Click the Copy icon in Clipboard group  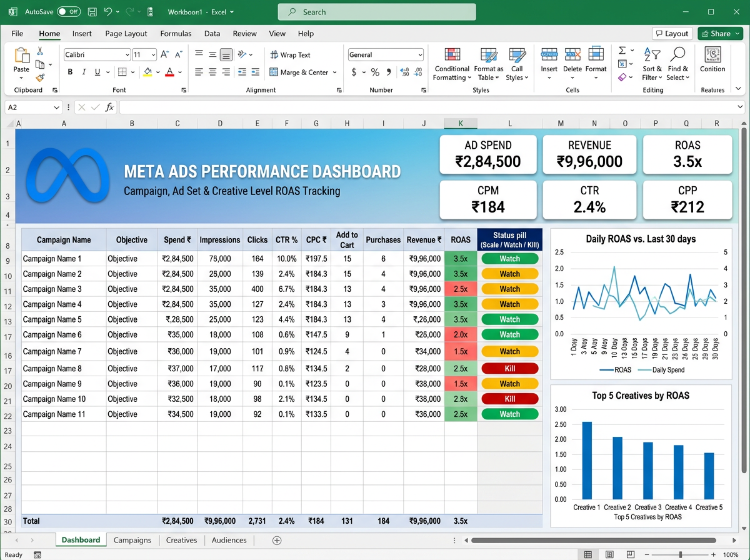tap(41, 64)
